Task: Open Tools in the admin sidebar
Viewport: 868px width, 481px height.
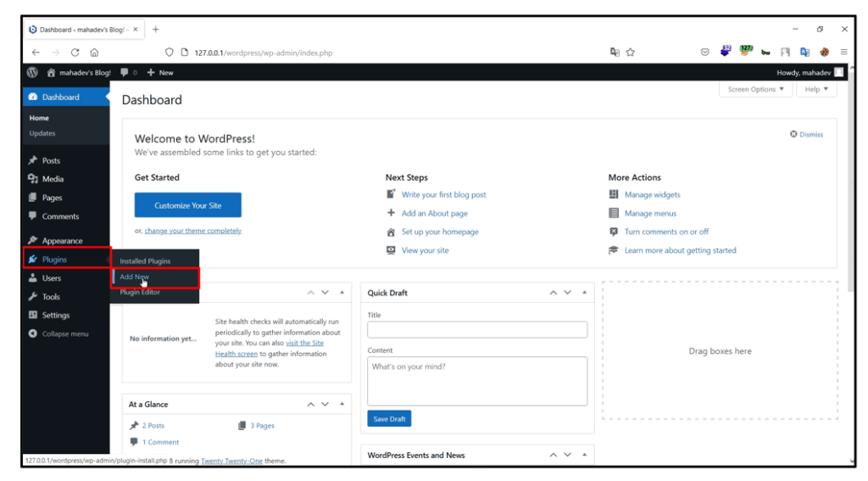Action: click(x=51, y=297)
